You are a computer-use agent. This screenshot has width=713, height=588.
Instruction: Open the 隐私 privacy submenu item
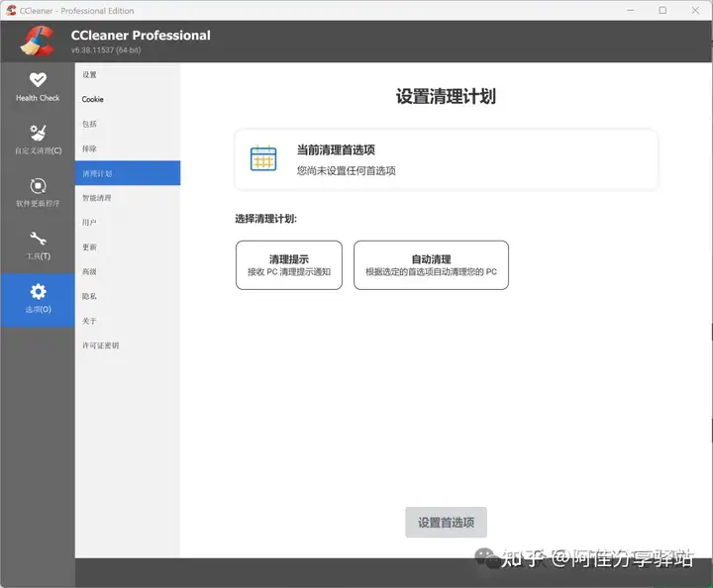coord(128,296)
